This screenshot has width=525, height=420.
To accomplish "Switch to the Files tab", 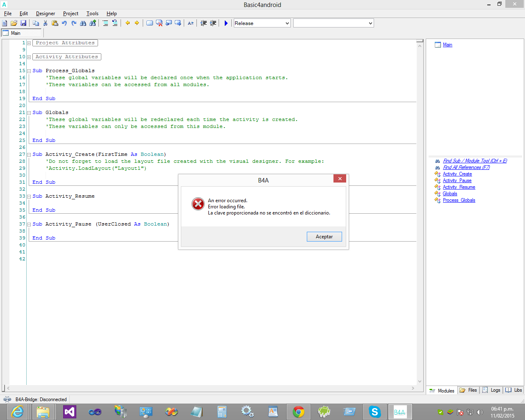I will pos(468,390).
